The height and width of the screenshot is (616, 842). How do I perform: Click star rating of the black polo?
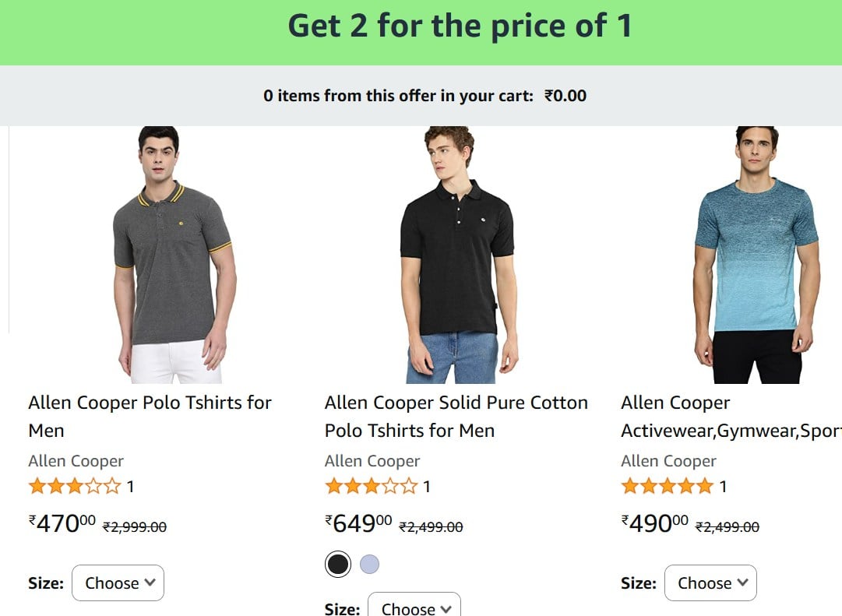click(x=371, y=486)
